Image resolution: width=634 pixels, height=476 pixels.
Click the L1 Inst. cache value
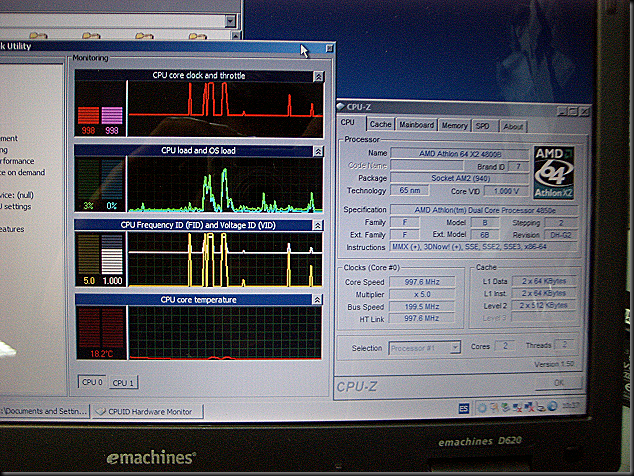[x=544, y=293]
